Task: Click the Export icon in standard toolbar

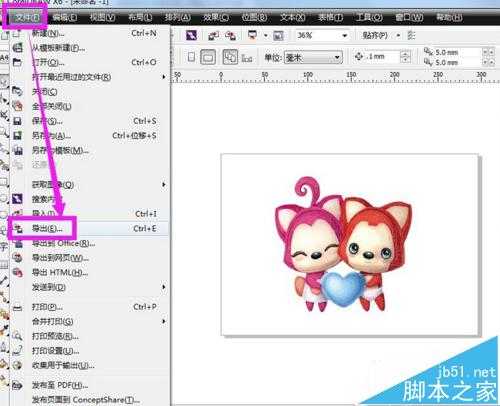Action: [x=230, y=35]
